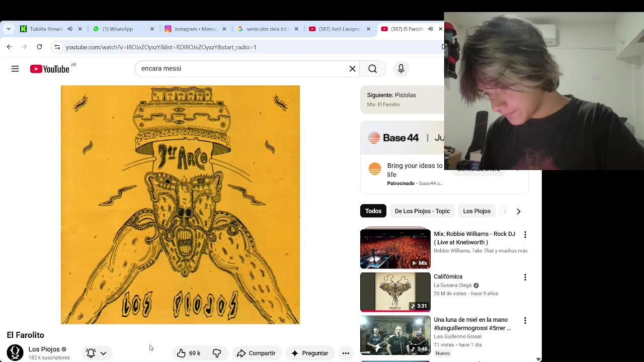
Task: Like the video with 69 k
Action: coord(189,353)
